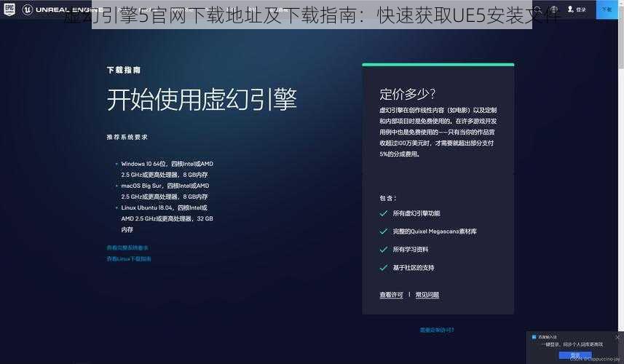Viewport: 624px width, 364px height.
Task: Click the 开始使用虚幻引擎 headline
Action: pyautogui.click(x=202, y=99)
